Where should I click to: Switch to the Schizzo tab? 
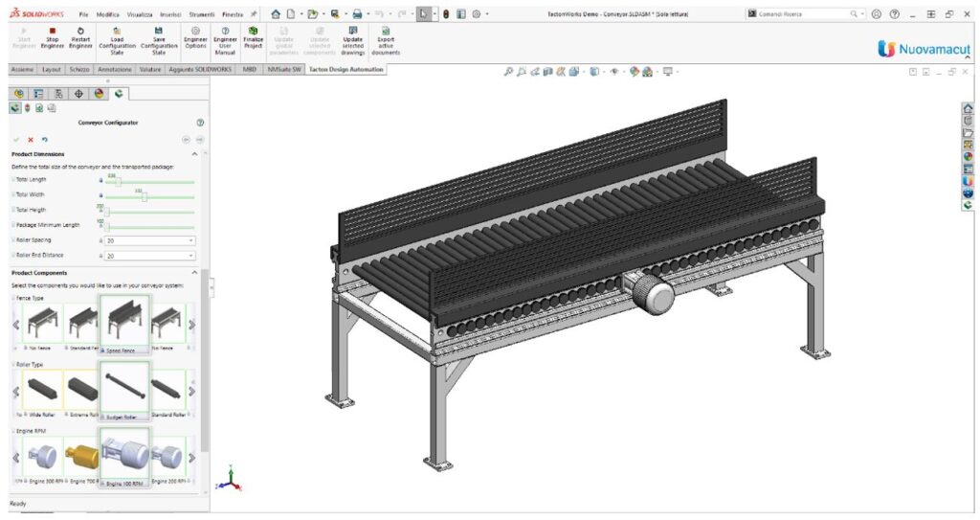click(x=79, y=70)
